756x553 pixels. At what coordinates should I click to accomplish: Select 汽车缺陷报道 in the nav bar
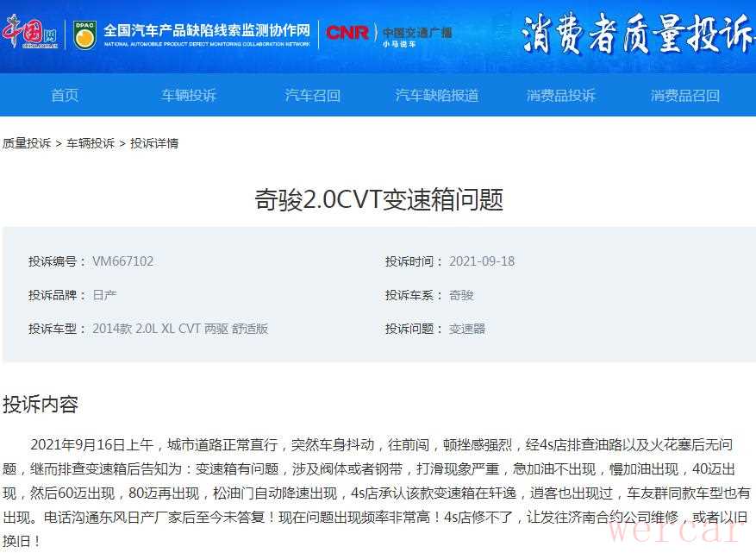[437, 95]
